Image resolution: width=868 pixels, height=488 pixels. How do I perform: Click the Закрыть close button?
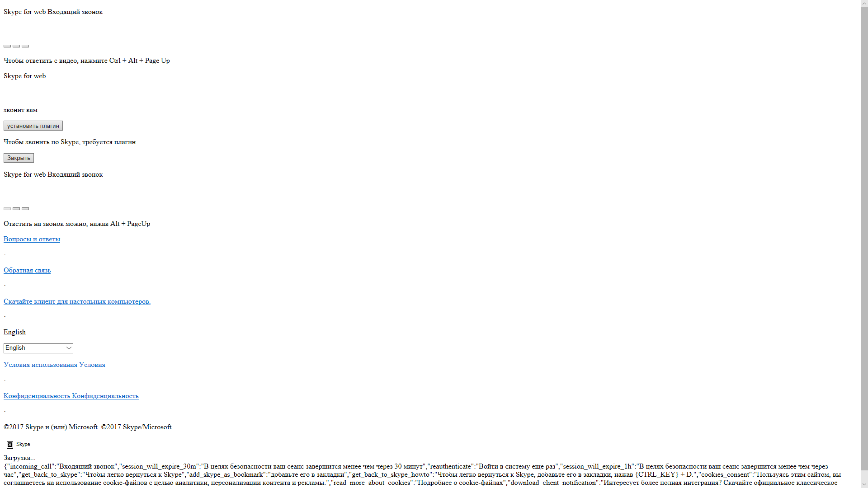(19, 158)
